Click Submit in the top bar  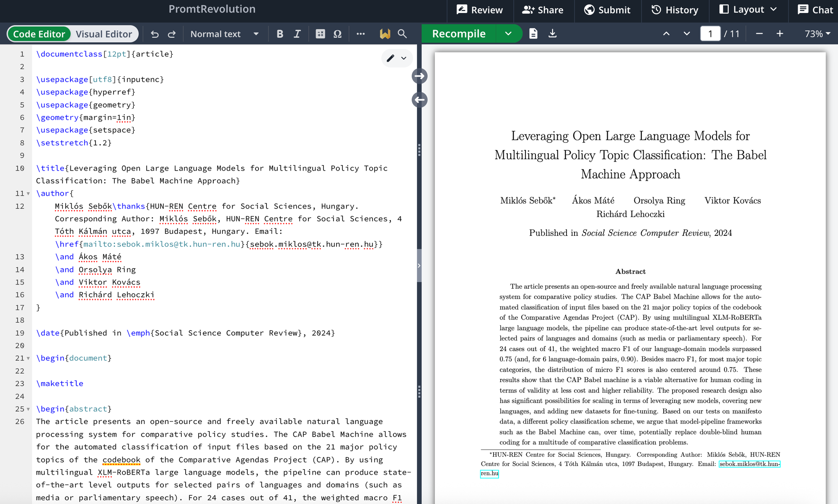[607, 10]
